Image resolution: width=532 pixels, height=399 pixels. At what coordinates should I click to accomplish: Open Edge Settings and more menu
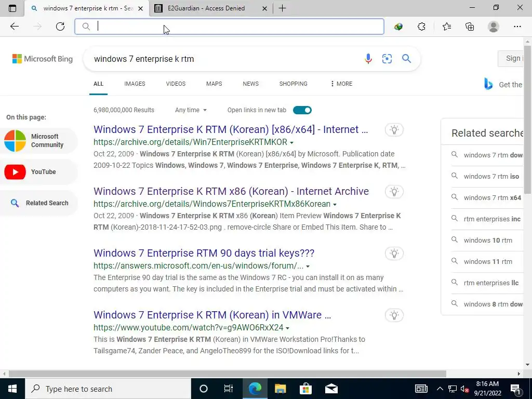coord(517,26)
